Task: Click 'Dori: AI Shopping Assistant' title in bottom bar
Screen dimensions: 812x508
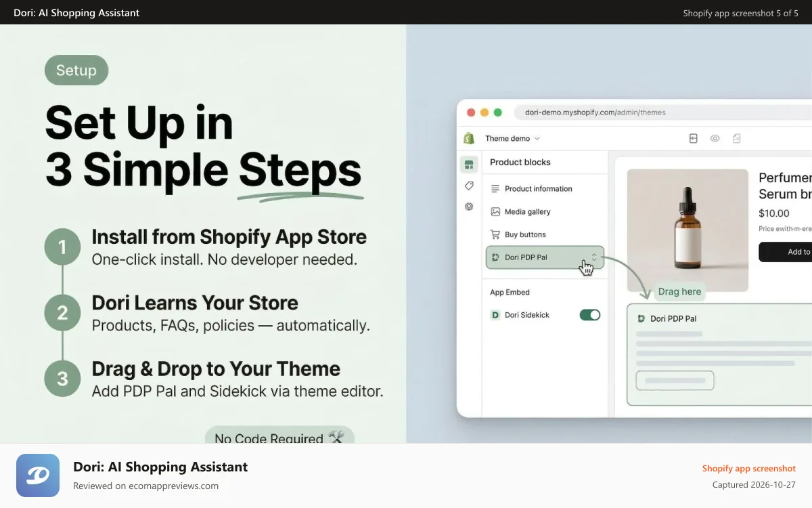Action: [x=160, y=467]
